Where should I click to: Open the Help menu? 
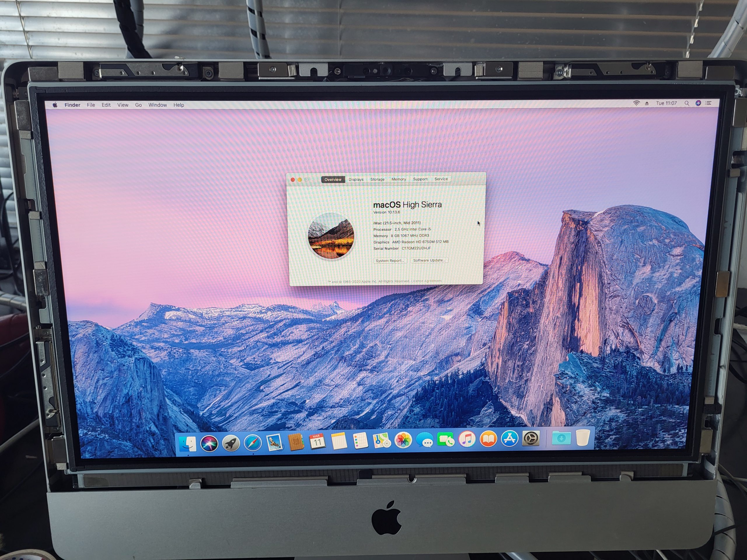[179, 105]
